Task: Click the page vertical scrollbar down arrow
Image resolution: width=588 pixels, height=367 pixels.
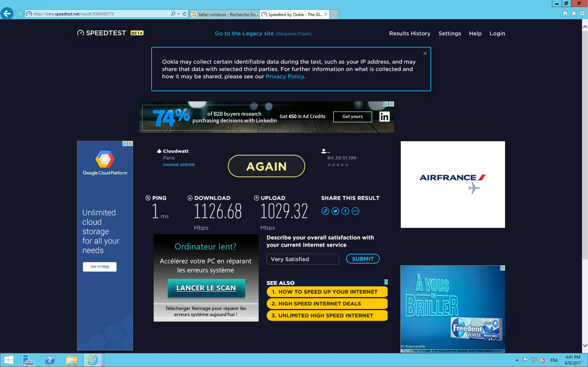Action: (585, 345)
